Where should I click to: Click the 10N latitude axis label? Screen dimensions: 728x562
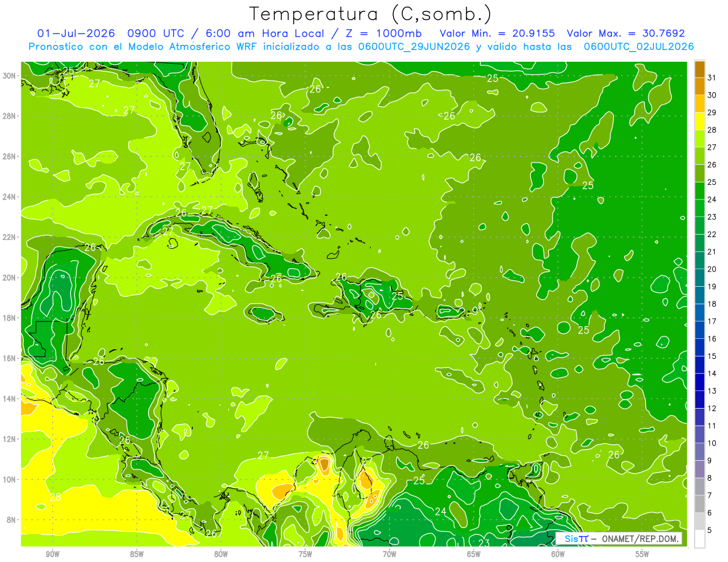pyautogui.click(x=10, y=480)
